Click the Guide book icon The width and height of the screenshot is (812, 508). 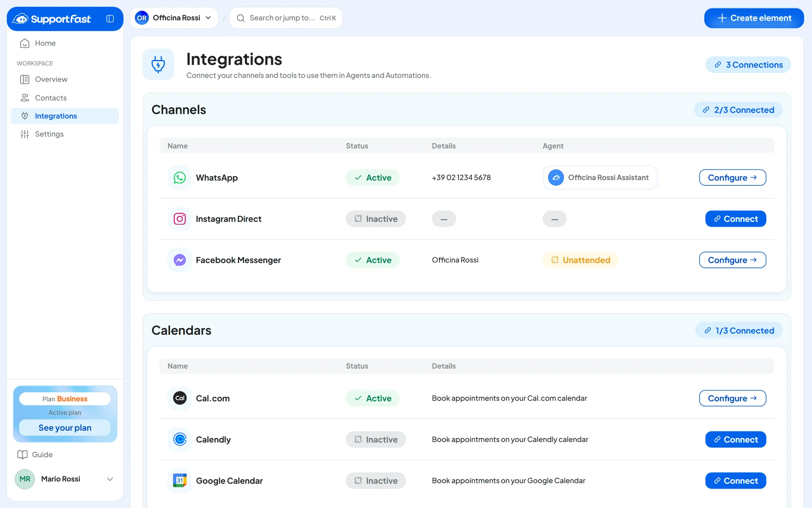pos(22,455)
